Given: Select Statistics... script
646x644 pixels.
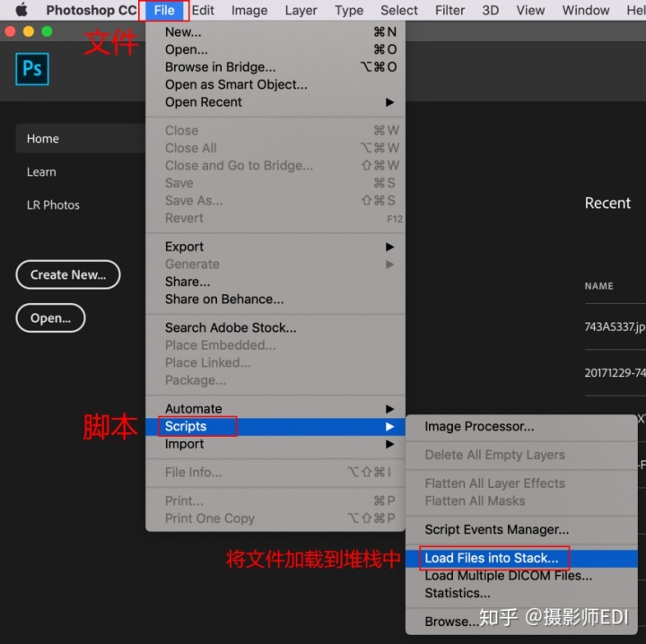Looking at the screenshot, I should 521,594.
